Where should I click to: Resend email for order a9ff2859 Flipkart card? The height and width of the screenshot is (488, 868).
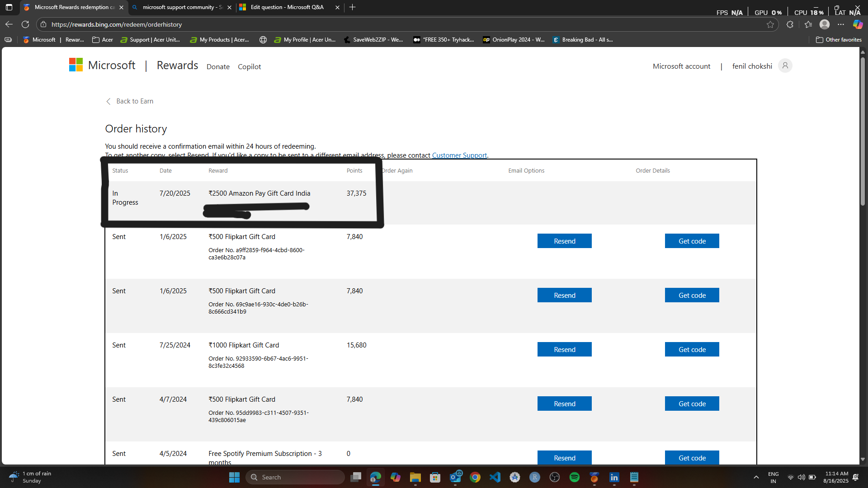tap(565, 241)
